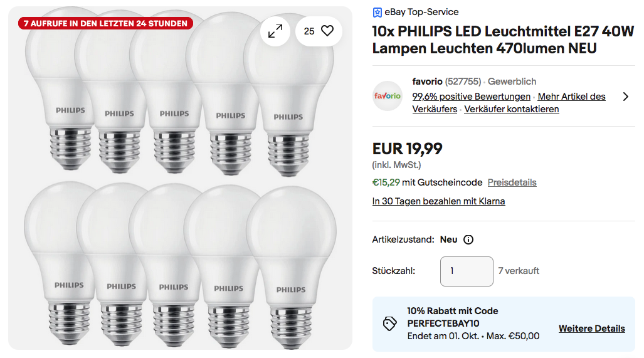Click the main Philips bulbs product image
This screenshot has height=358, width=644.
(180, 188)
